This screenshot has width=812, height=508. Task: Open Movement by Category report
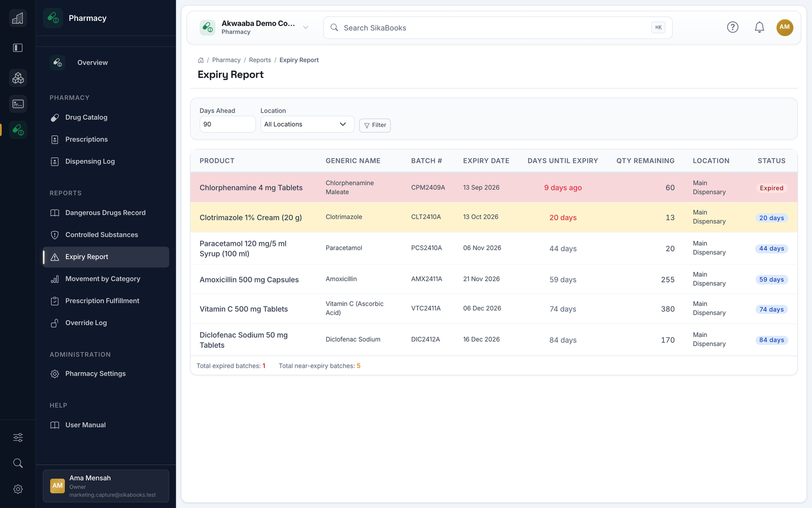click(106, 279)
